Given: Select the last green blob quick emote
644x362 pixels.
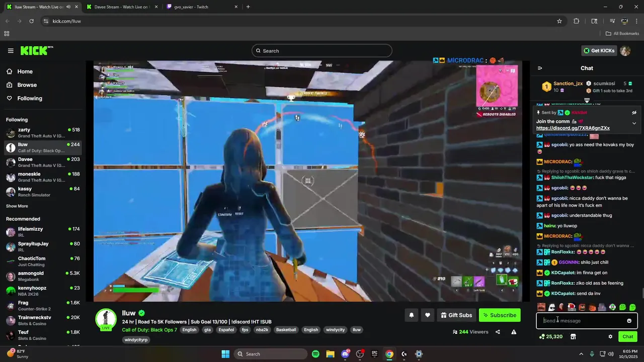Looking at the screenshot, I should (632, 307).
